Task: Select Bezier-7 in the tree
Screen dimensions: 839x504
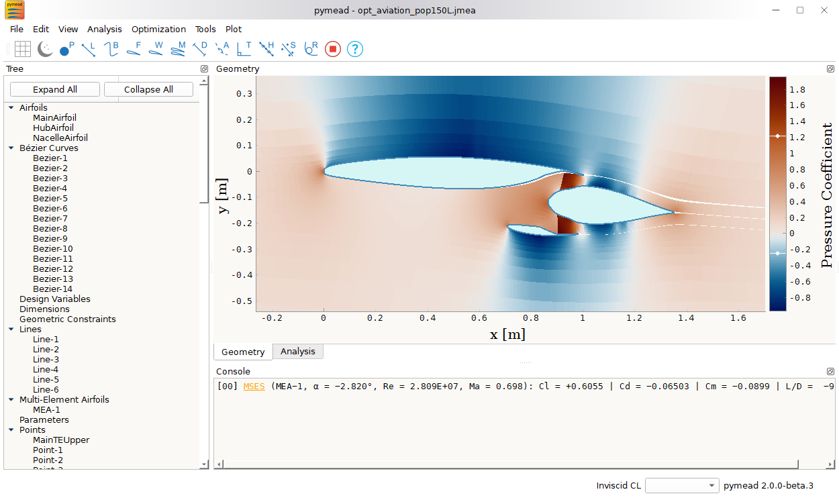Action: 50,218
